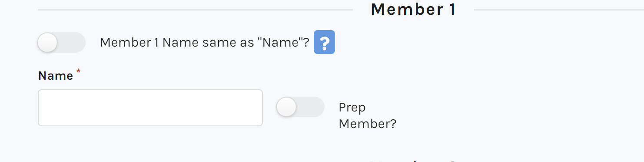Click the 'Prep Member?' label text
Viewport: 644px width, 162px height.
pyautogui.click(x=368, y=115)
